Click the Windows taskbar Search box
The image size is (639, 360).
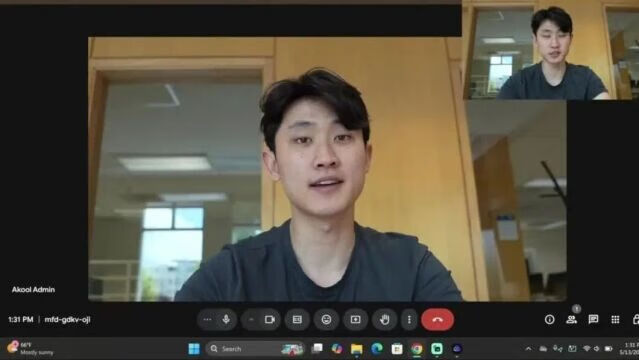256,349
